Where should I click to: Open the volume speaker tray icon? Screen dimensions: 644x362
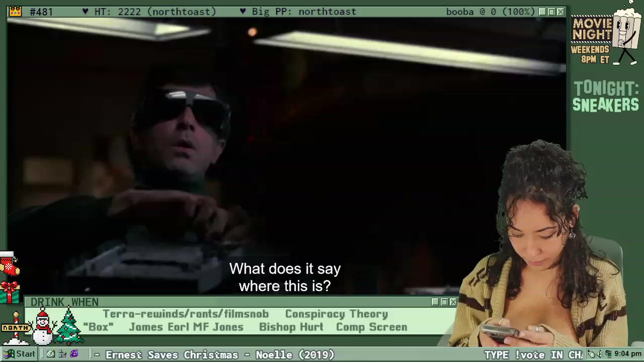pyautogui.click(x=599, y=354)
